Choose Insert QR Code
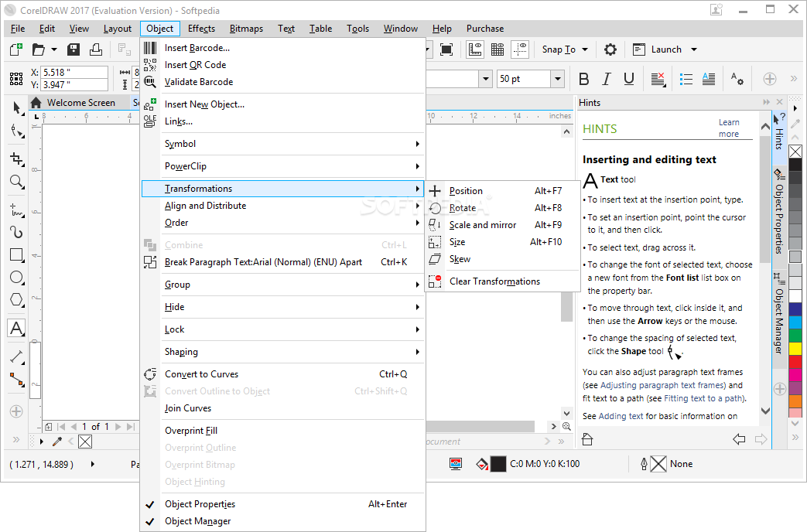 click(x=283, y=65)
